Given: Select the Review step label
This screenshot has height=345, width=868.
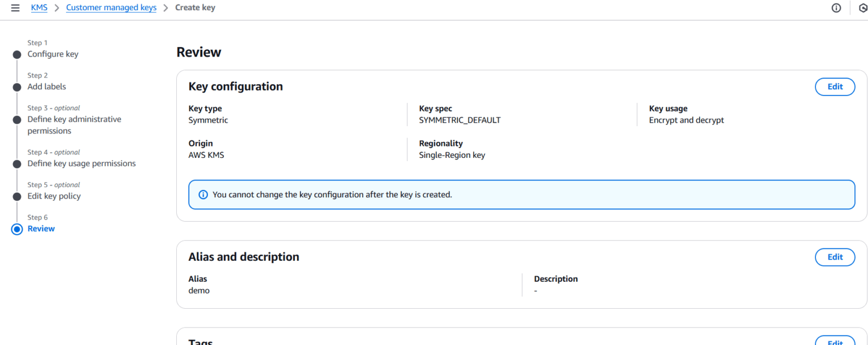Looking at the screenshot, I should 41,228.
